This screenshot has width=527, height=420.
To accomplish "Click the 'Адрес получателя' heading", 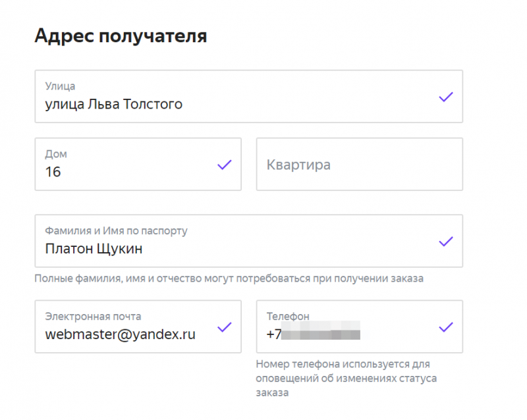I will coord(121,36).
